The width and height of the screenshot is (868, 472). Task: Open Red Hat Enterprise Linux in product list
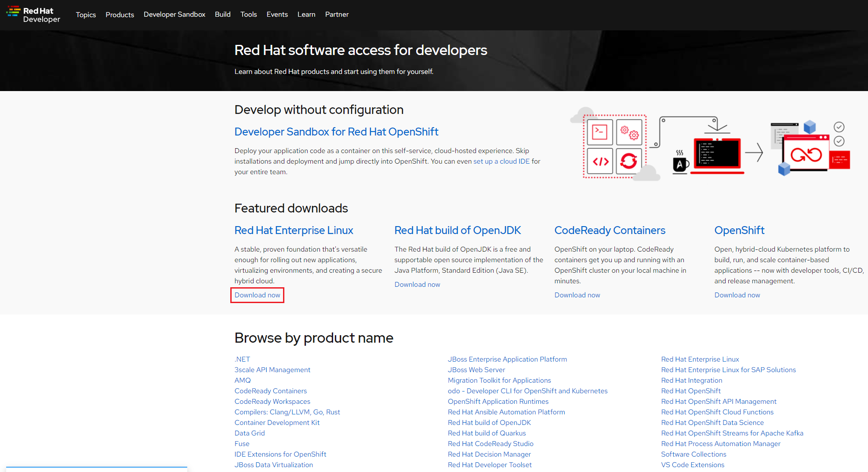(700, 359)
